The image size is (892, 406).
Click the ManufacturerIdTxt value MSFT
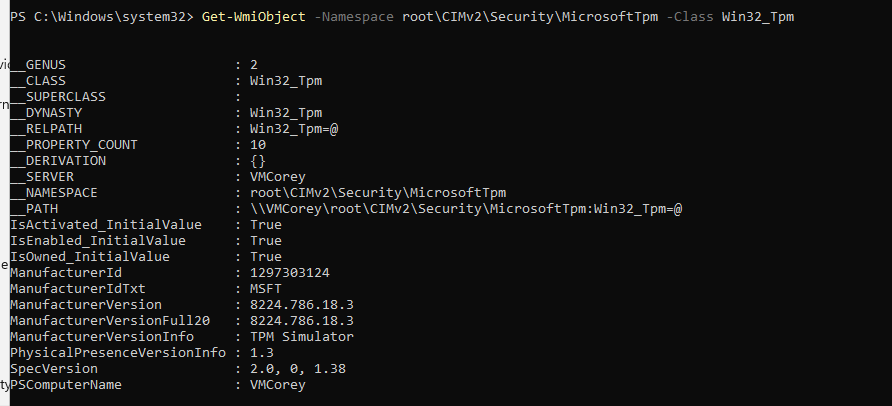pyautogui.click(x=266, y=289)
